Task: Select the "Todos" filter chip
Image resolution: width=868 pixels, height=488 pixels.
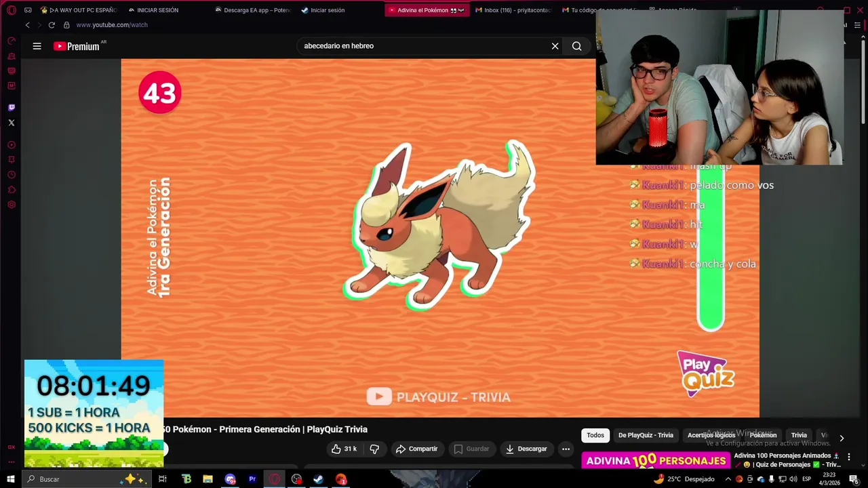Action: (595, 435)
